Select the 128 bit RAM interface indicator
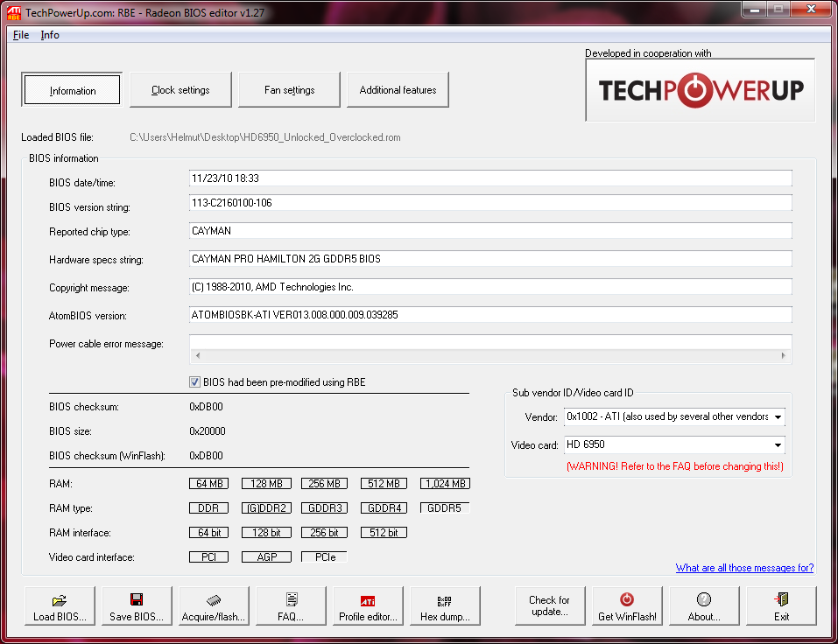The image size is (838, 644). click(267, 532)
